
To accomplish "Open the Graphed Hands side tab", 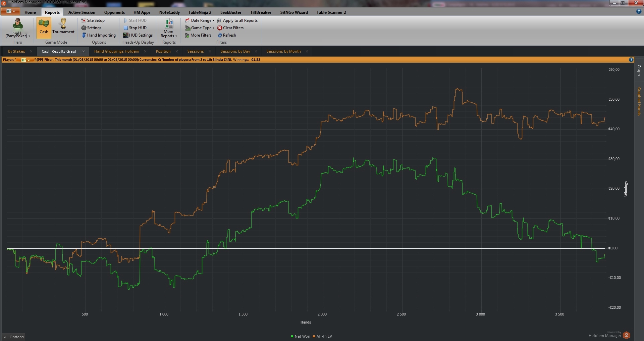I will (639, 101).
